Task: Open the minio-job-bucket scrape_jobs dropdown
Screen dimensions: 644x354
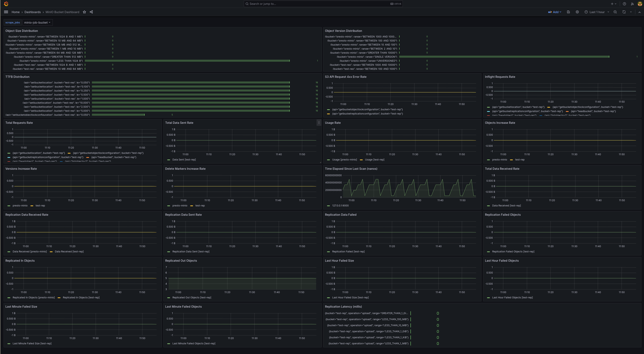Action: pyautogui.click(x=37, y=23)
